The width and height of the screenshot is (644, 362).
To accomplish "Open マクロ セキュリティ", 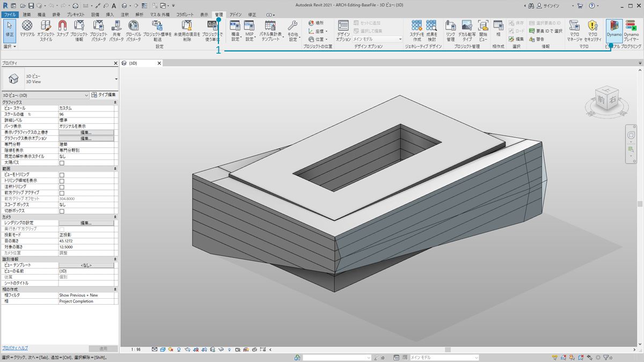I will (x=592, y=31).
